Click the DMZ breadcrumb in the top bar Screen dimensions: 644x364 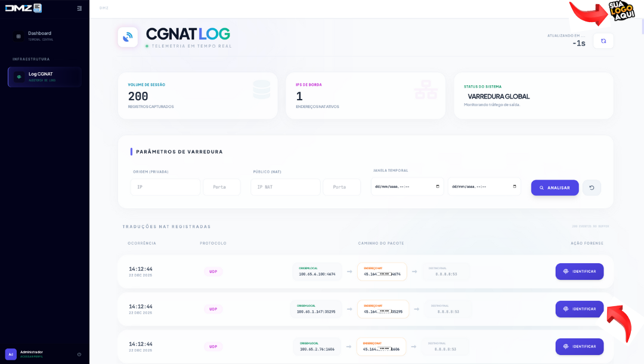click(104, 8)
